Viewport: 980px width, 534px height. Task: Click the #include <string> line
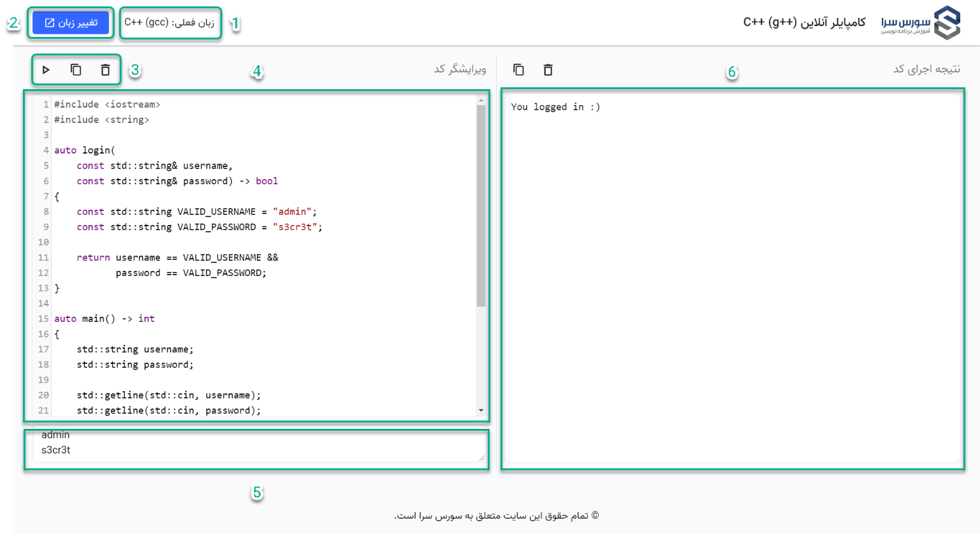coord(101,120)
